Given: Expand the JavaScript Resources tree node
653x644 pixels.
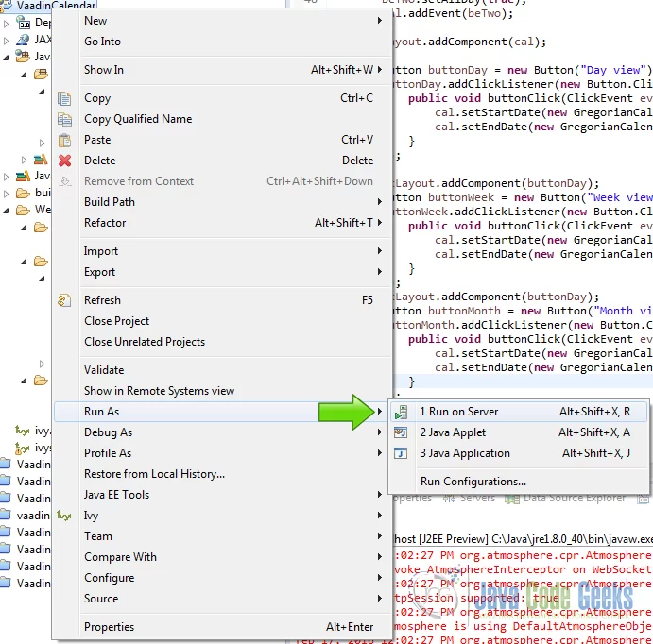Looking at the screenshot, I should (x=6, y=177).
